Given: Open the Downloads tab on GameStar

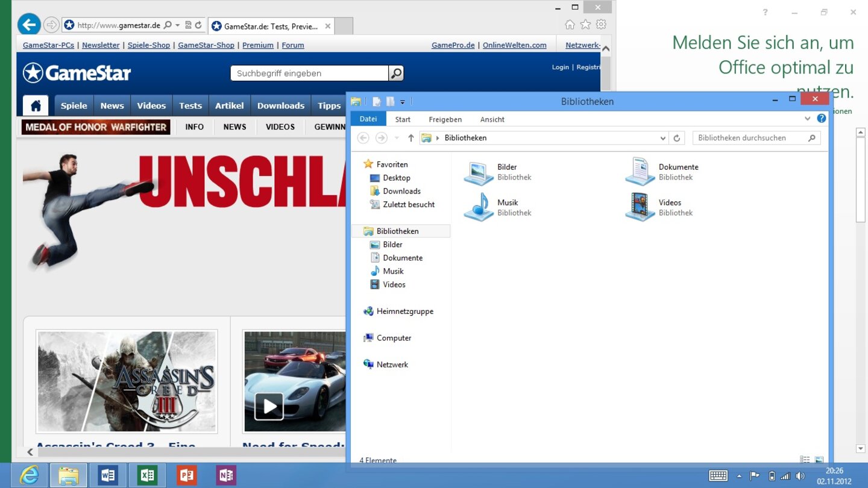Looking at the screenshot, I should (x=281, y=105).
